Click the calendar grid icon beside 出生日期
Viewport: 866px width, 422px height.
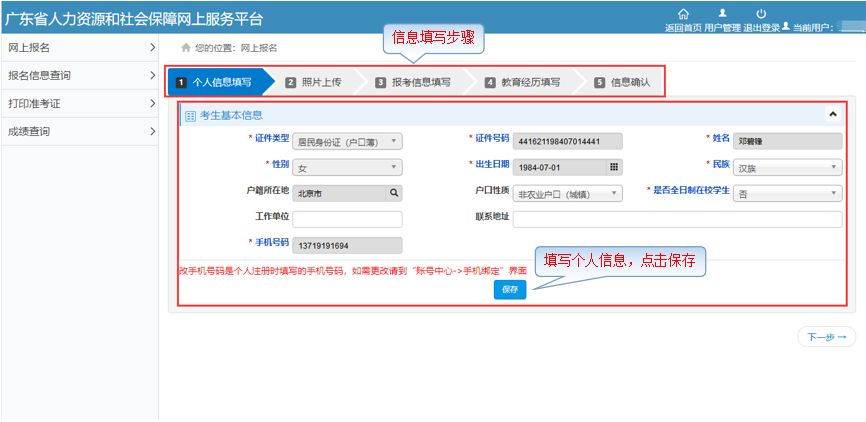[614, 166]
